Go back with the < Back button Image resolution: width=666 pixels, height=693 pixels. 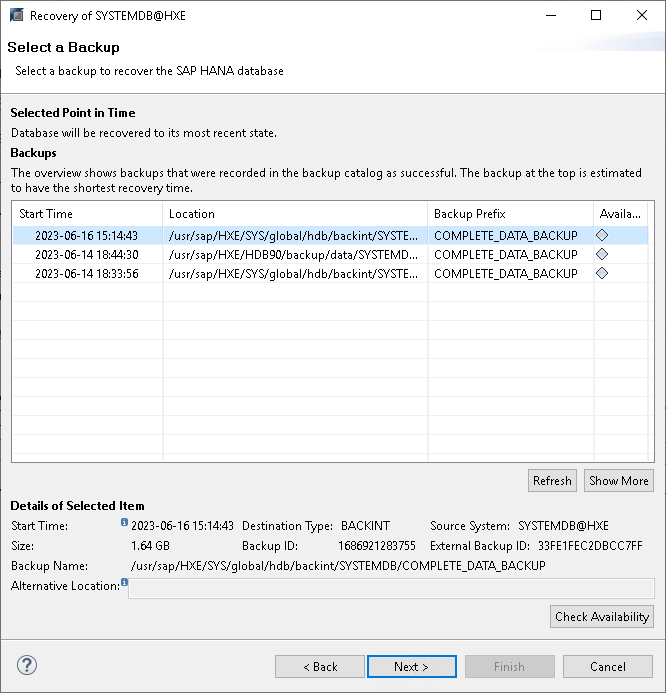[320, 666]
